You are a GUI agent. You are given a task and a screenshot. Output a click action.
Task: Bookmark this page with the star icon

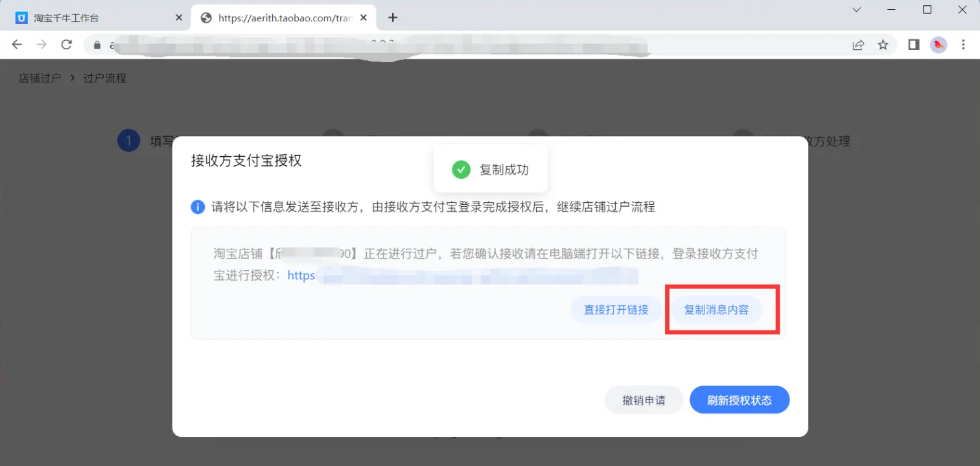point(883,45)
